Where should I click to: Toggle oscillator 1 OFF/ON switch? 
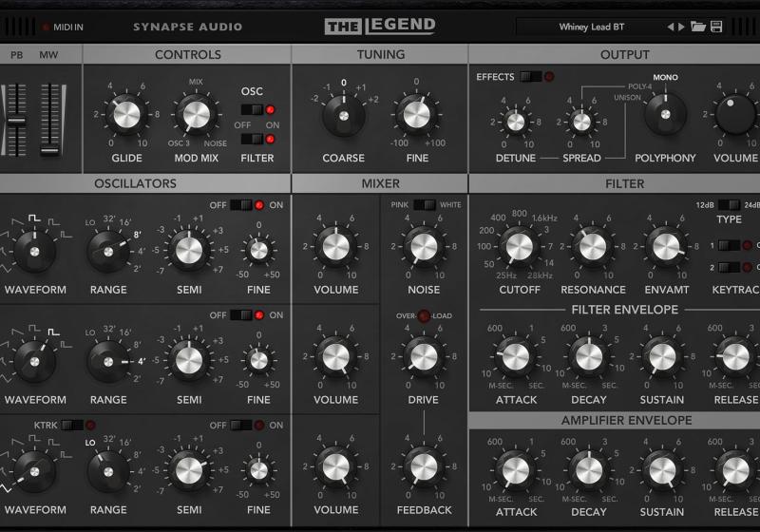point(241,205)
